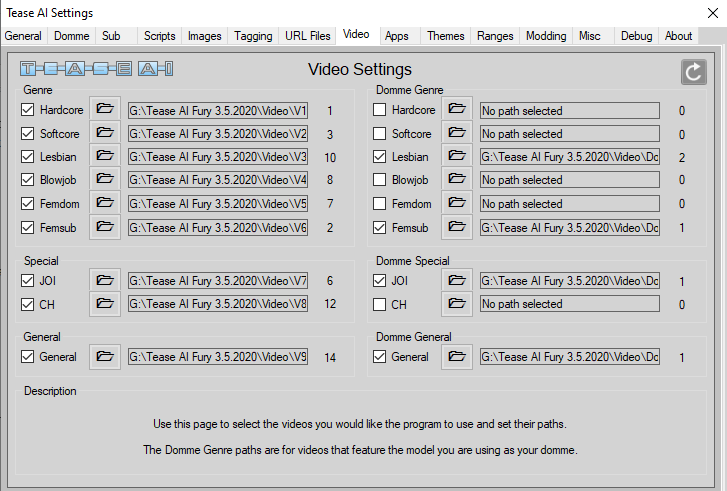Enable Domme Genre Blowjob checkbox
The width and height of the screenshot is (727, 491).
[x=379, y=180]
